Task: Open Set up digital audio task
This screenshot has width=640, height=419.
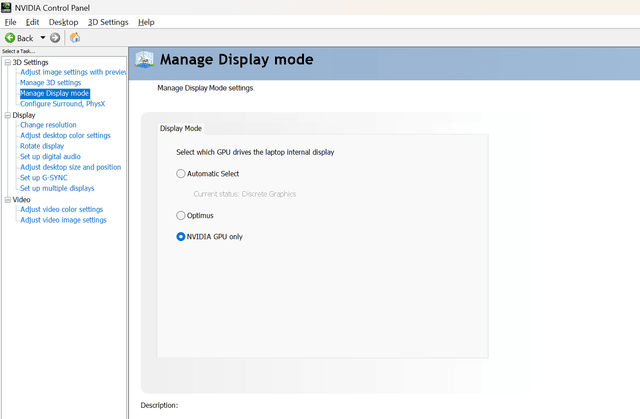Action: (x=50, y=157)
